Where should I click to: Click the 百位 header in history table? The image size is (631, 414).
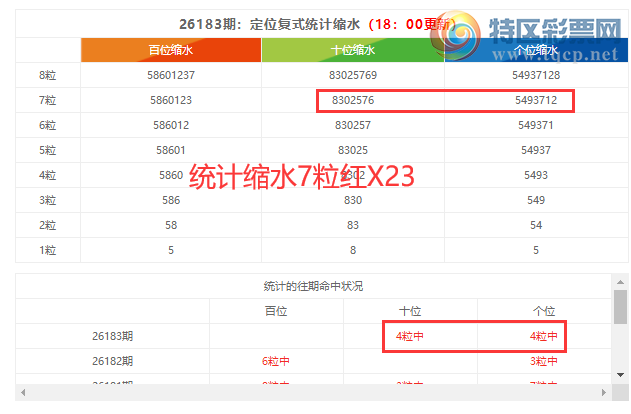point(276,311)
